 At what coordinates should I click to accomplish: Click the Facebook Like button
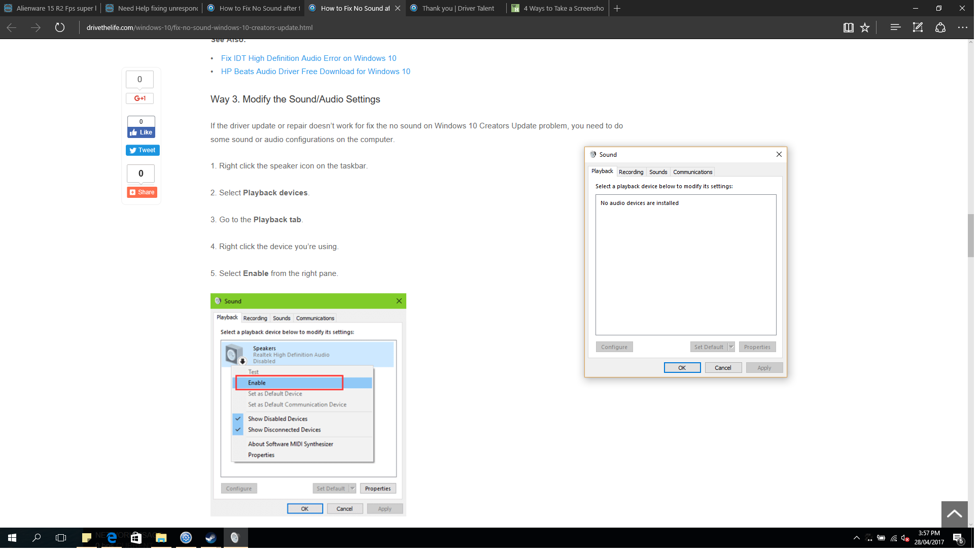pos(142,133)
